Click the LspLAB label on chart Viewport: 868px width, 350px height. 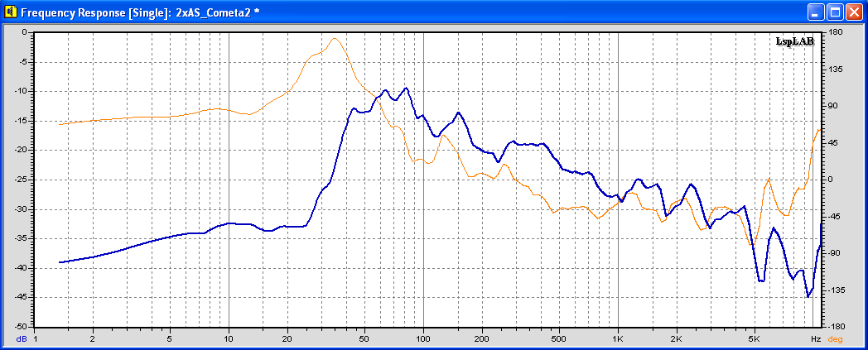[x=795, y=42]
